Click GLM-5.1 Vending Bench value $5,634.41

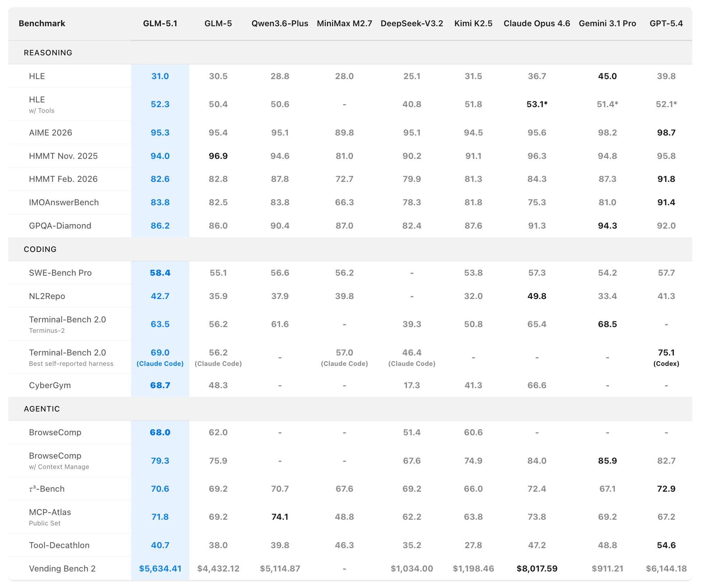coord(160,569)
